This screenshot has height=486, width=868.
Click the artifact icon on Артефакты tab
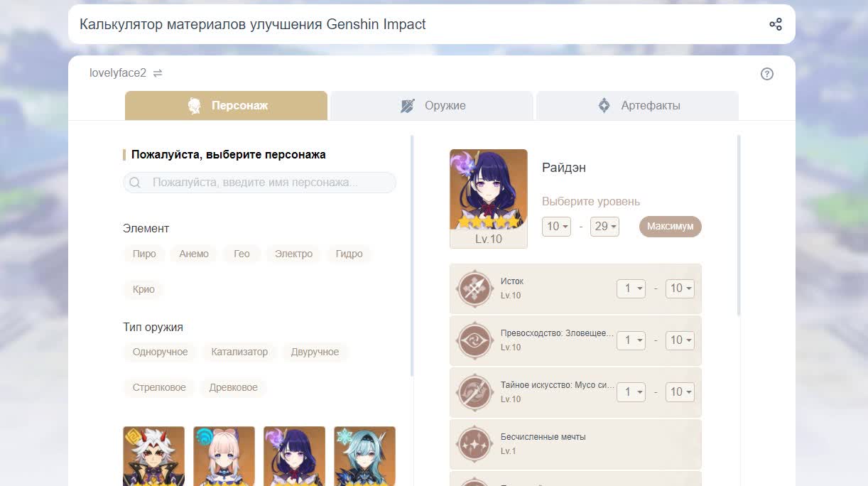coord(604,106)
